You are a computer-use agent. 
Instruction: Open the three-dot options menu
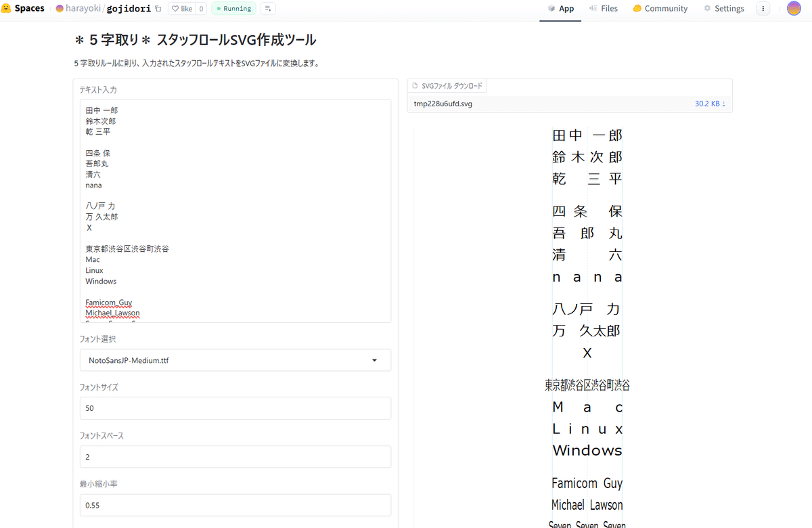click(x=763, y=8)
